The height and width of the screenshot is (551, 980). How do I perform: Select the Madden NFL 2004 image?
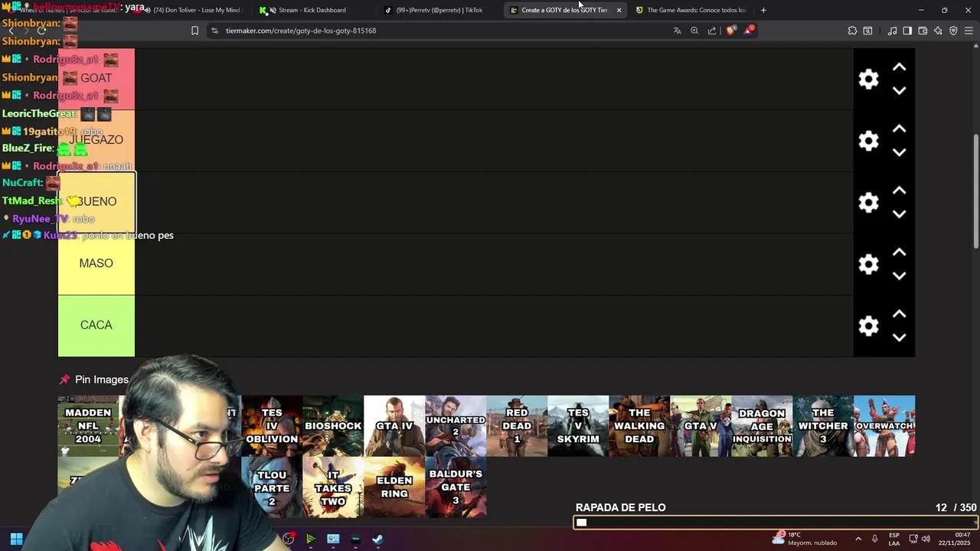click(x=88, y=425)
